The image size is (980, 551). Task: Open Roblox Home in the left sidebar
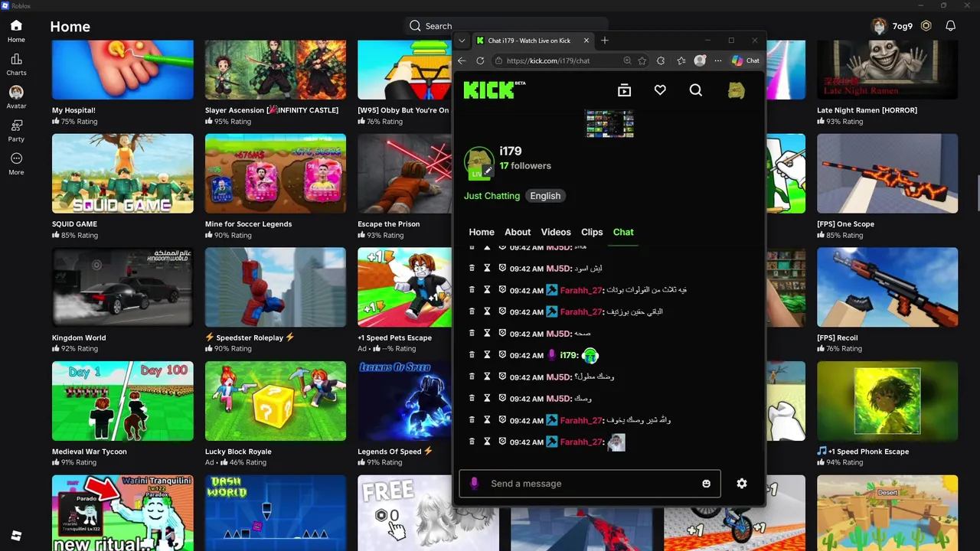pos(16,31)
